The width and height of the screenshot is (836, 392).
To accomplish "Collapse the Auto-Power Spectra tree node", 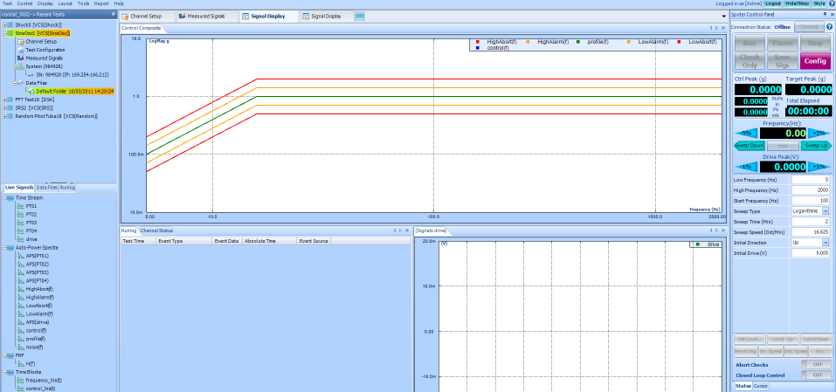I will [5, 247].
